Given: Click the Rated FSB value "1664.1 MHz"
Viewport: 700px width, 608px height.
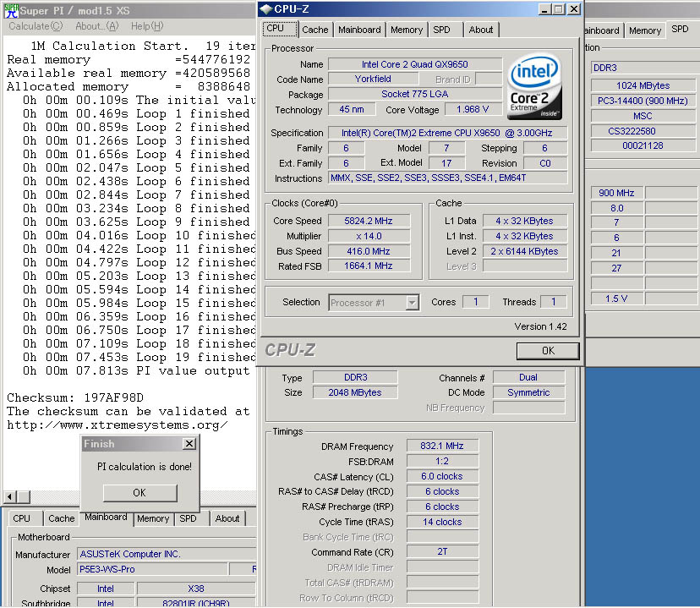Looking at the screenshot, I should pyautogui.click(x=369, y=266).
